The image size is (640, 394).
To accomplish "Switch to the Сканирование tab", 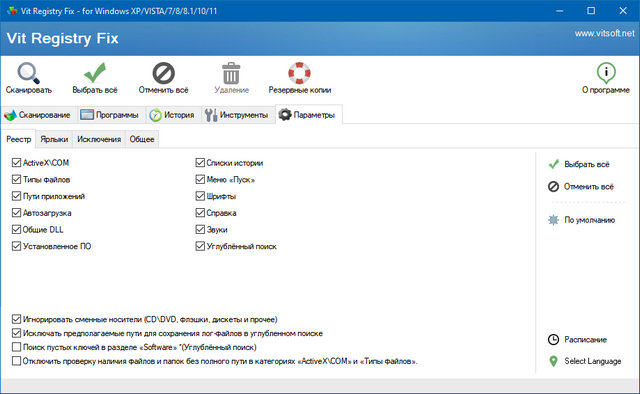I will (x=38, y=115).
